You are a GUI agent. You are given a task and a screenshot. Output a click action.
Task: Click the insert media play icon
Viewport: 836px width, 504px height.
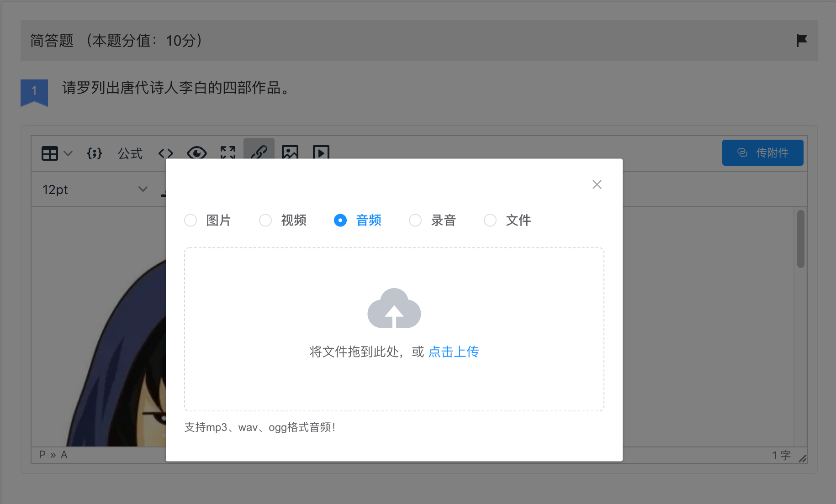coord(321,153)
